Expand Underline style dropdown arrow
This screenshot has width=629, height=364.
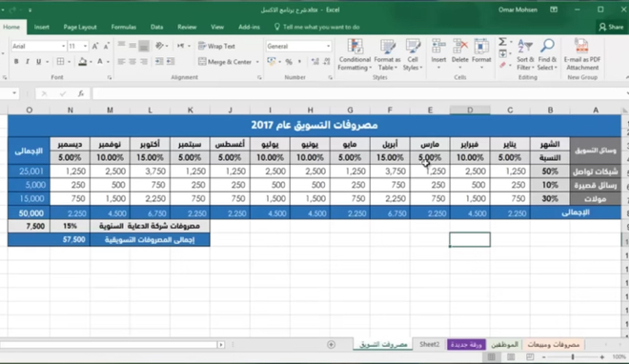pyautogui.click(x=47, y=62)
